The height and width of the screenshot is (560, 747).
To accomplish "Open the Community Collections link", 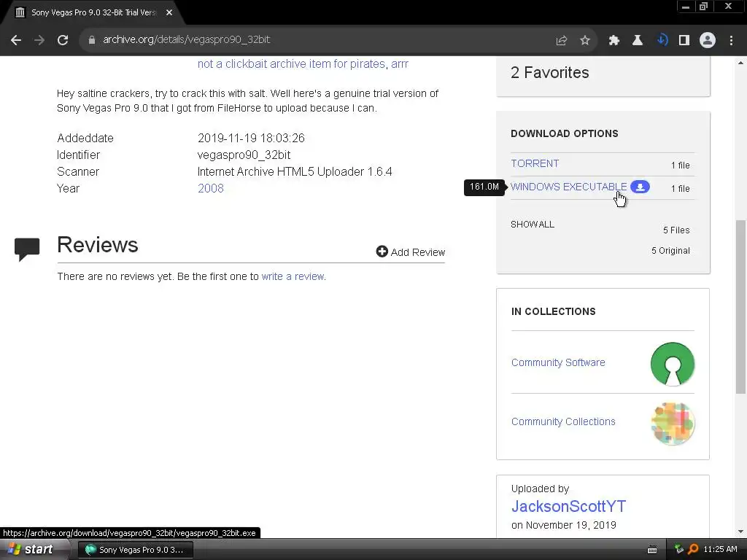I will coord(563,421).
